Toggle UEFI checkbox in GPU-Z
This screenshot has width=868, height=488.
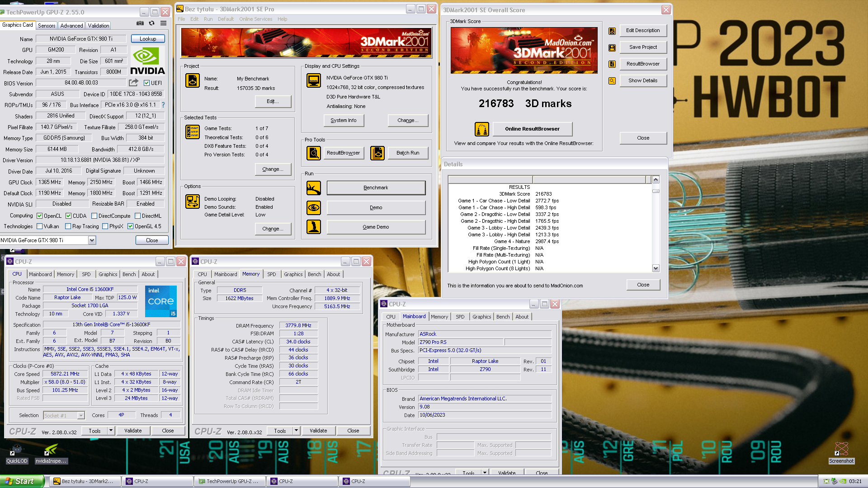146,83
